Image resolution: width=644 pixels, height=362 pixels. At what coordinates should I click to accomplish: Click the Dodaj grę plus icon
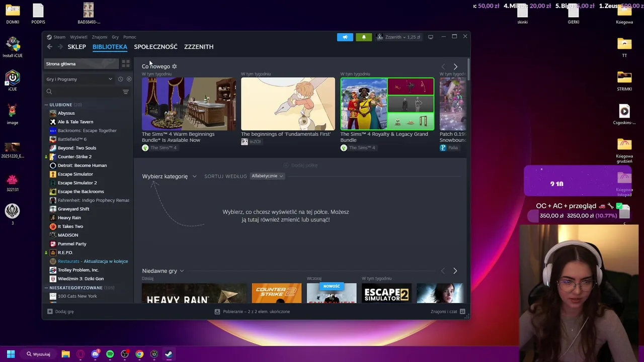(50, 312)
